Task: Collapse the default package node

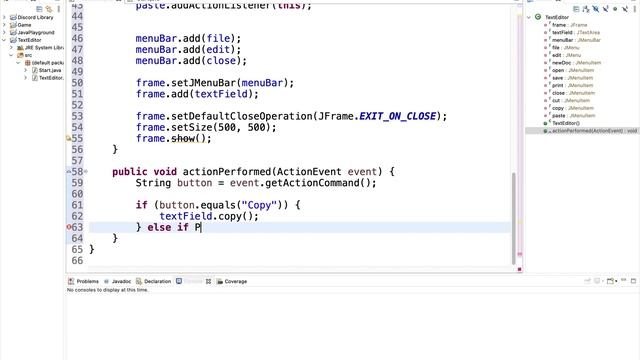Action: [x=18, y=63]
